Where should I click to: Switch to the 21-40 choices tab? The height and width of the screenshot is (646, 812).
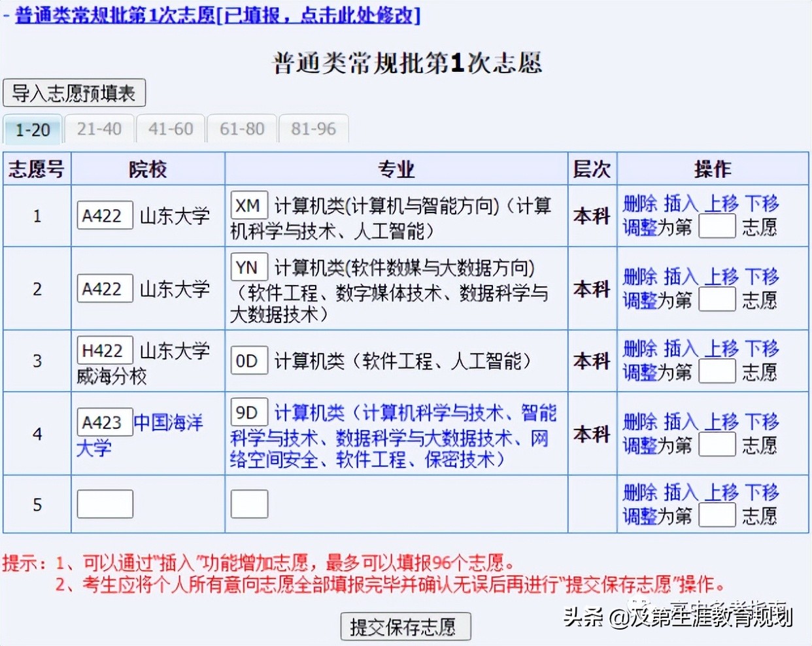(x=99, y=129)
